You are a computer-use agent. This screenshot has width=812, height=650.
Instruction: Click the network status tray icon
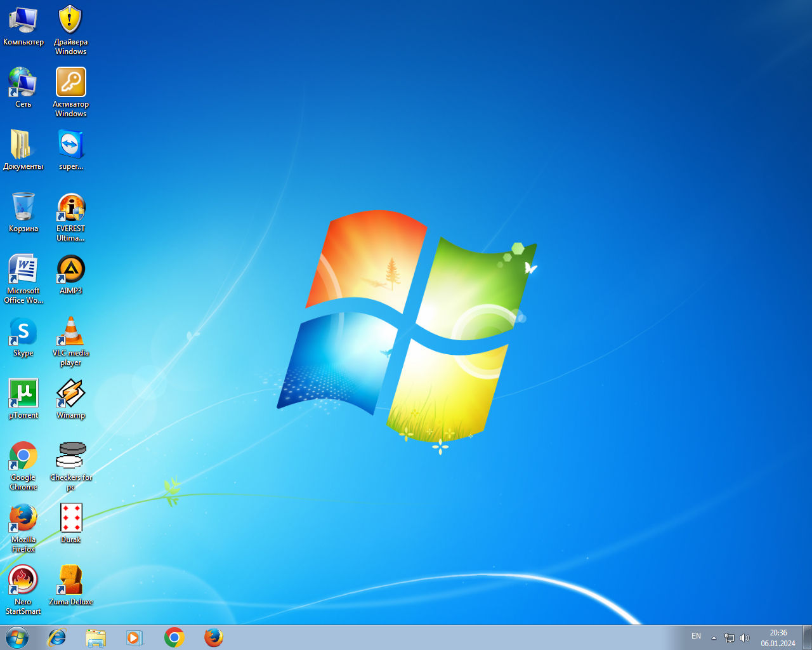pos(730,638)
